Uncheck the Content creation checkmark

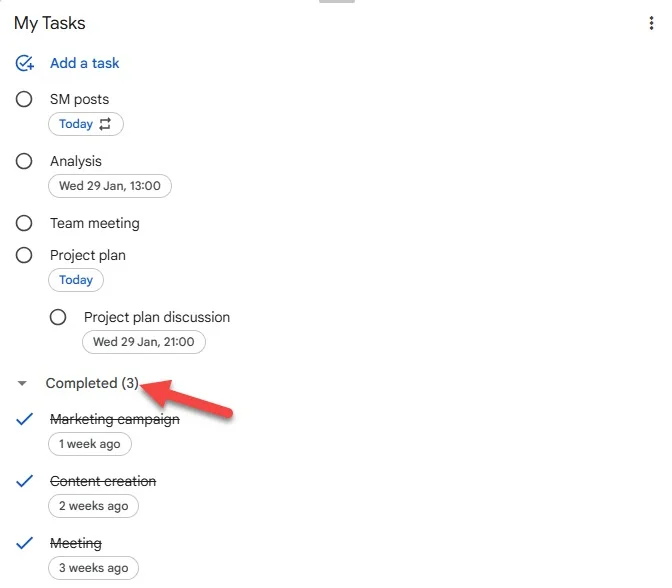24,481
